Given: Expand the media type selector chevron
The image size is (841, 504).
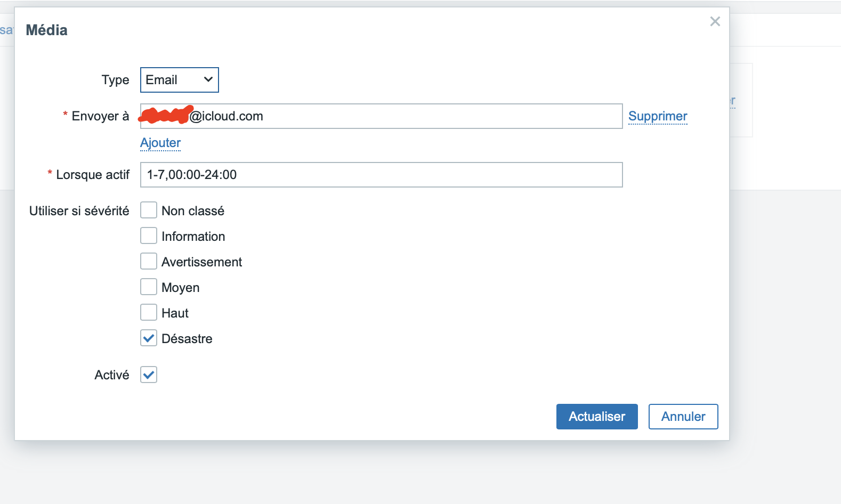Looking at the screenshot, I should [208, 79].
